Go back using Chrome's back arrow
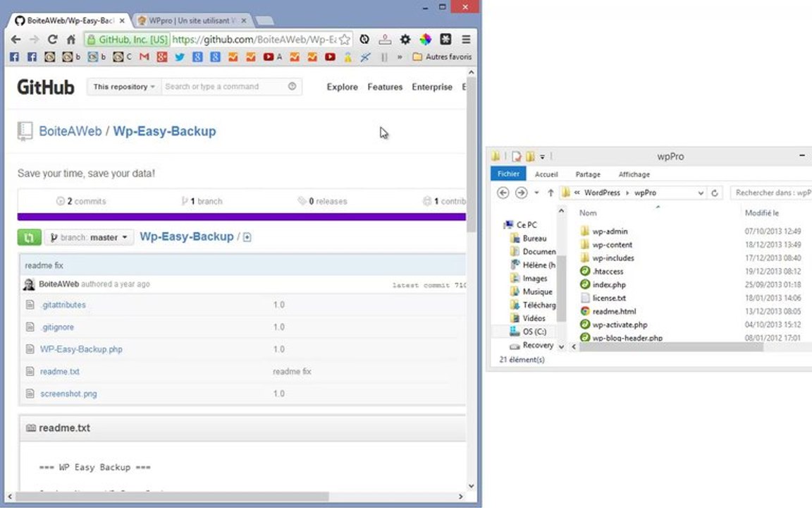Viewport: 812px width, 508px height. (x=16, y=40)
